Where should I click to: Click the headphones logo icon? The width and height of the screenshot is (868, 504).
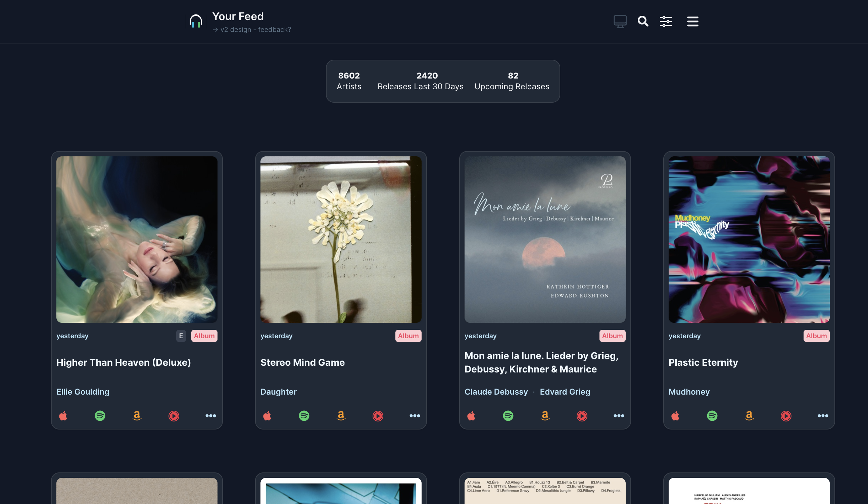coord(196,21)
